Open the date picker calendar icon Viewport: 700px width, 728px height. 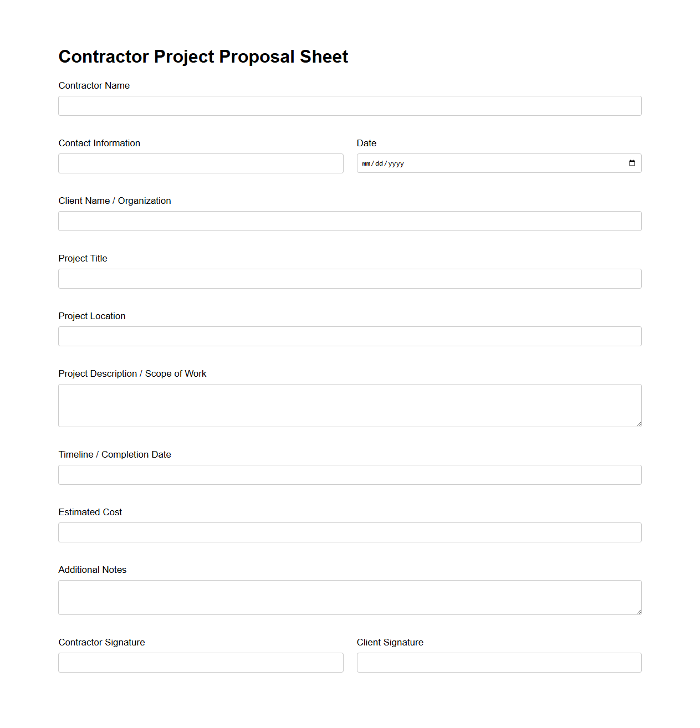[632, 163]
